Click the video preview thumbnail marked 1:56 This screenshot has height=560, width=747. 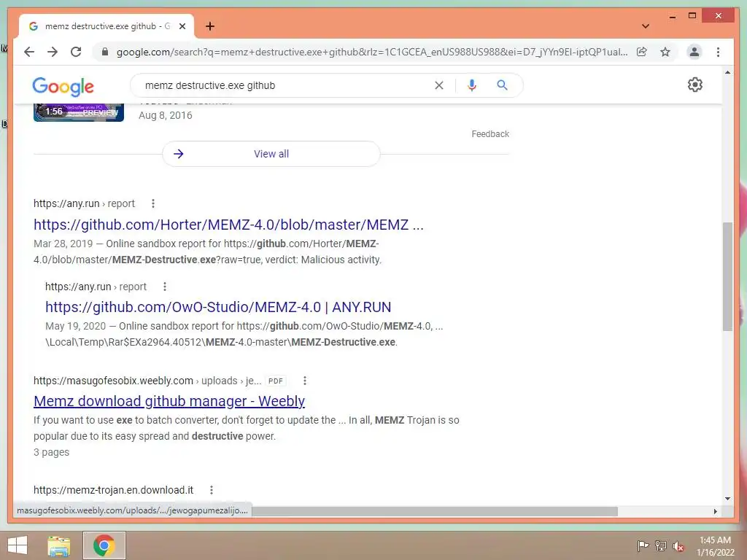(79, 112)
